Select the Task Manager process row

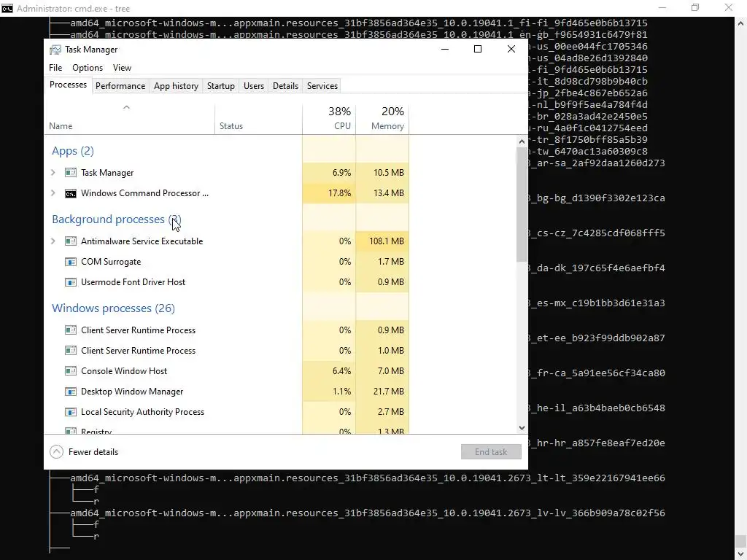[226, 172]
